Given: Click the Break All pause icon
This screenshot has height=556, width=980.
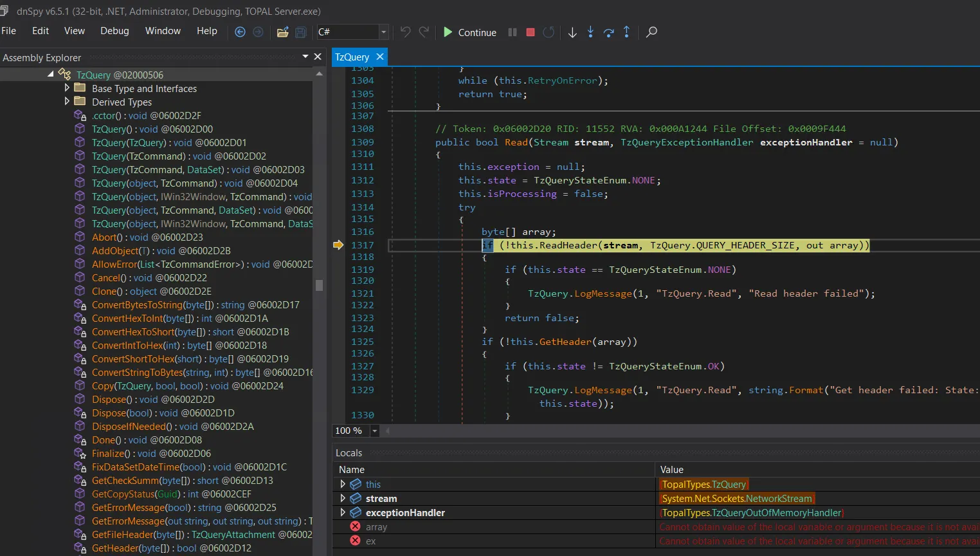Looking at the screenshot, I should 513,32.
